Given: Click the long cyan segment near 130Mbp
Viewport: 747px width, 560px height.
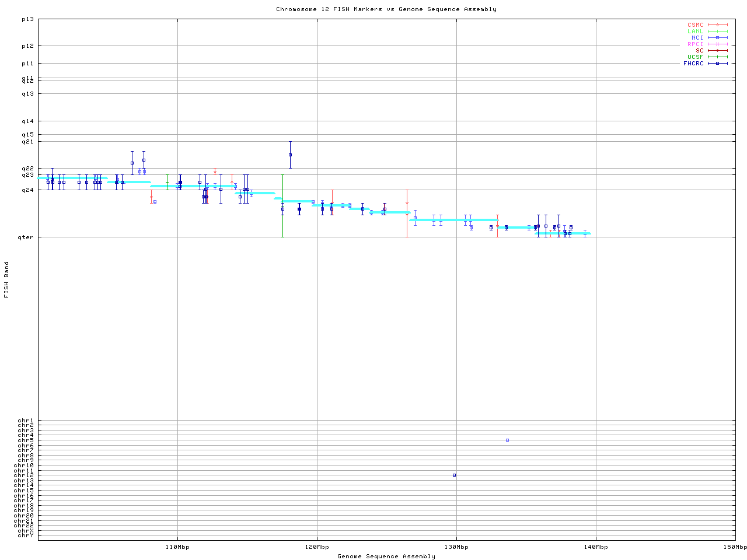Looking at the screenshot, I should [453, 220].
